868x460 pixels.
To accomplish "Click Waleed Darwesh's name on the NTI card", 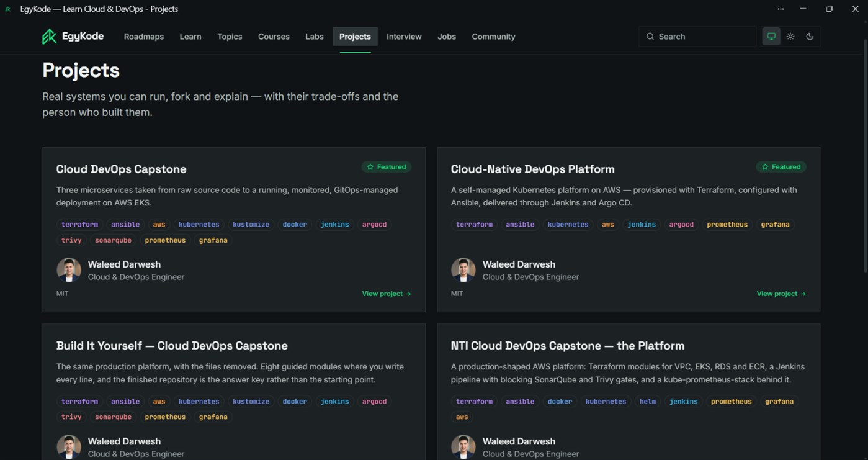I will click(x=519, y=441).
